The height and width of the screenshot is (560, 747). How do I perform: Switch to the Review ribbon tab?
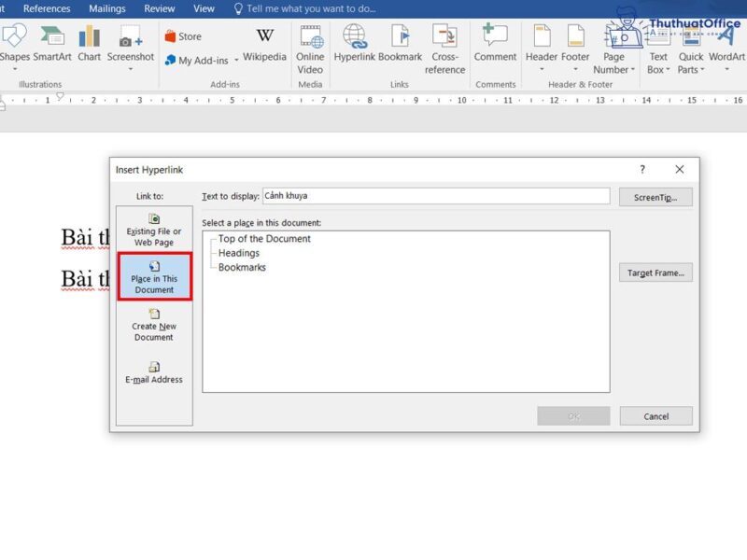click(159, 7)
